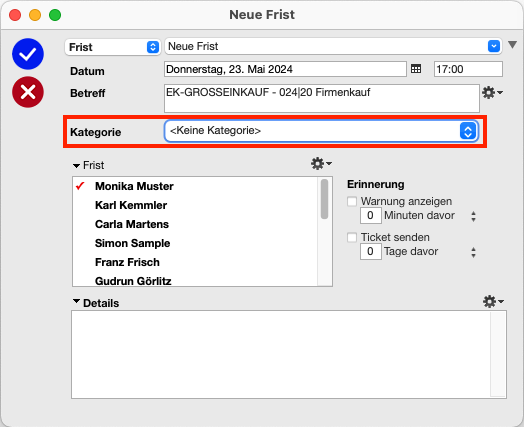This screenshot has width=524, height=427.
Task: Select Simon Sample in the list
Action: tap(132, 243)
